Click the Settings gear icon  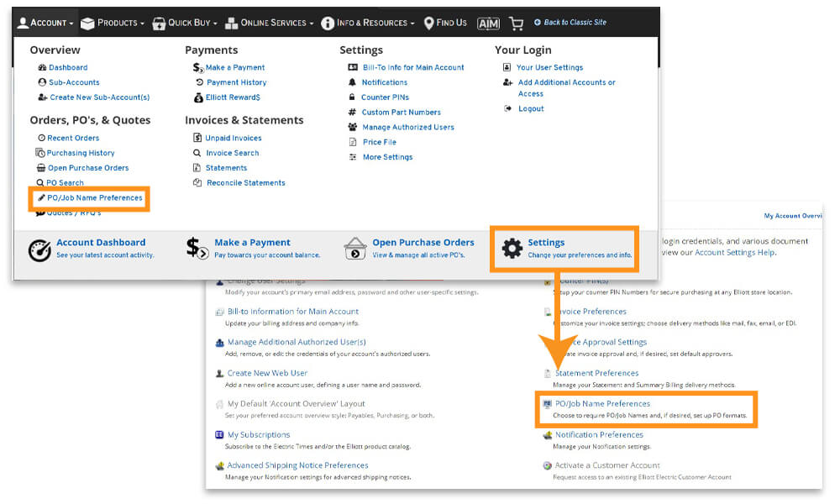(512, 249)
